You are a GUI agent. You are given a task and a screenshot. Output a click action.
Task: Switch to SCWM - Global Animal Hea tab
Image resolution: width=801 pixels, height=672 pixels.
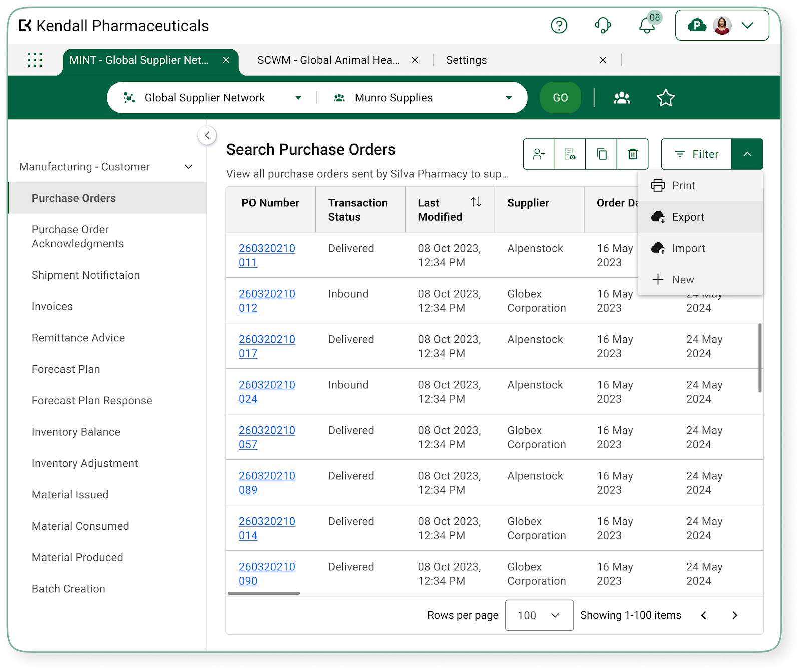pos(328,60)
